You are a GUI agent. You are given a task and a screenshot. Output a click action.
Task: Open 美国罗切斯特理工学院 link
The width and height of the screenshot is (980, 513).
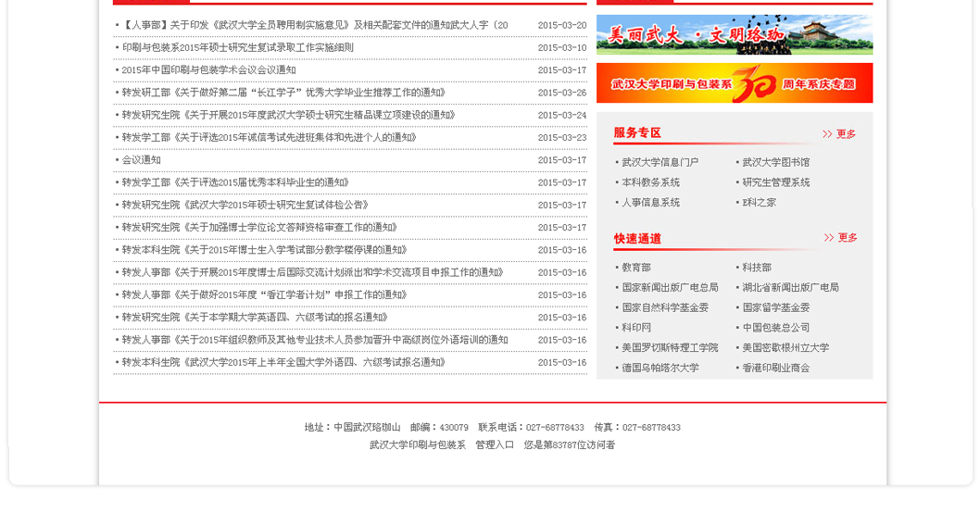coord(670,347)
